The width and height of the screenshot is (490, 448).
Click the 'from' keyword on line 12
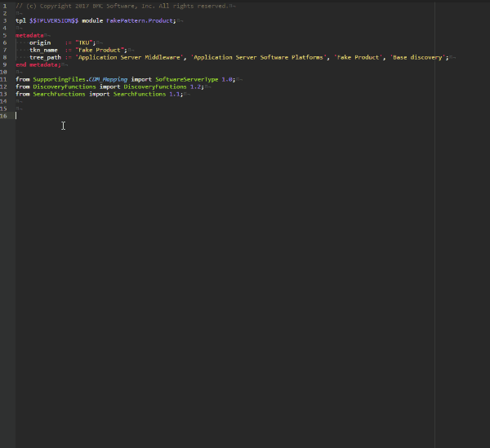coord(23,86)
